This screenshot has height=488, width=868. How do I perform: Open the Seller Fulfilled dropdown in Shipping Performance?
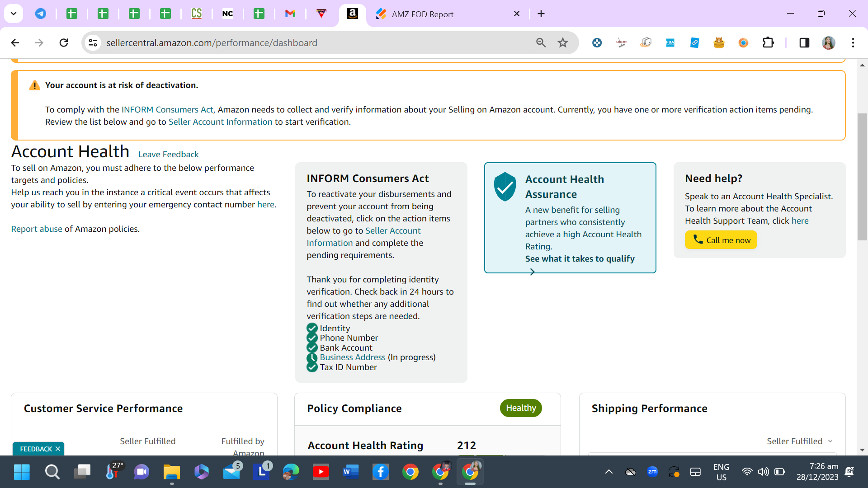(x=800, y=441)
